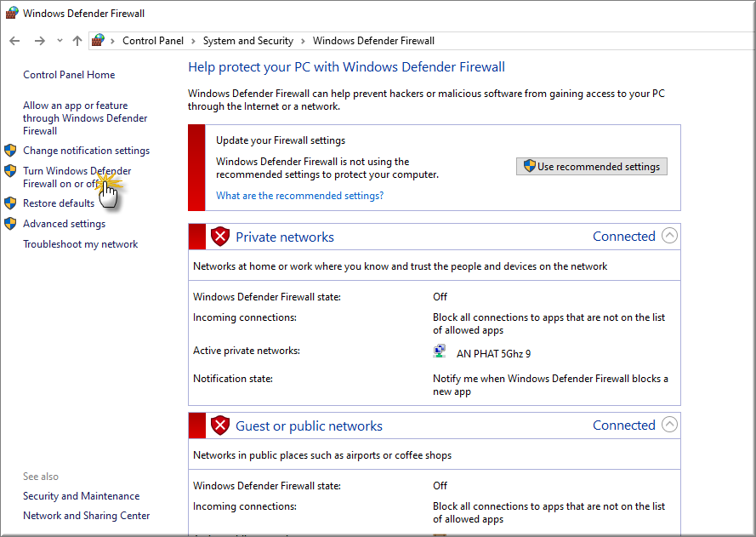Collapse the Private networks section
Screen dimensions: 756x537
click(x=670, y=236)
